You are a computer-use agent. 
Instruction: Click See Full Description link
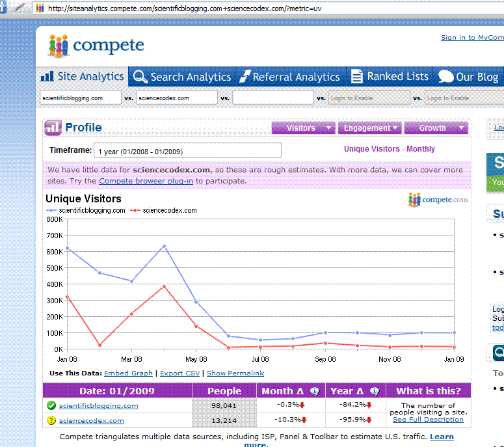[x=428, y=419]
